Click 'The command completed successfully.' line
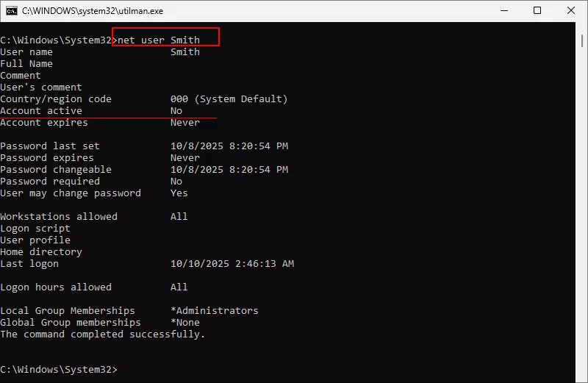Image resolution: width=588 pixels, height=383 pixels. pos(103,334)
